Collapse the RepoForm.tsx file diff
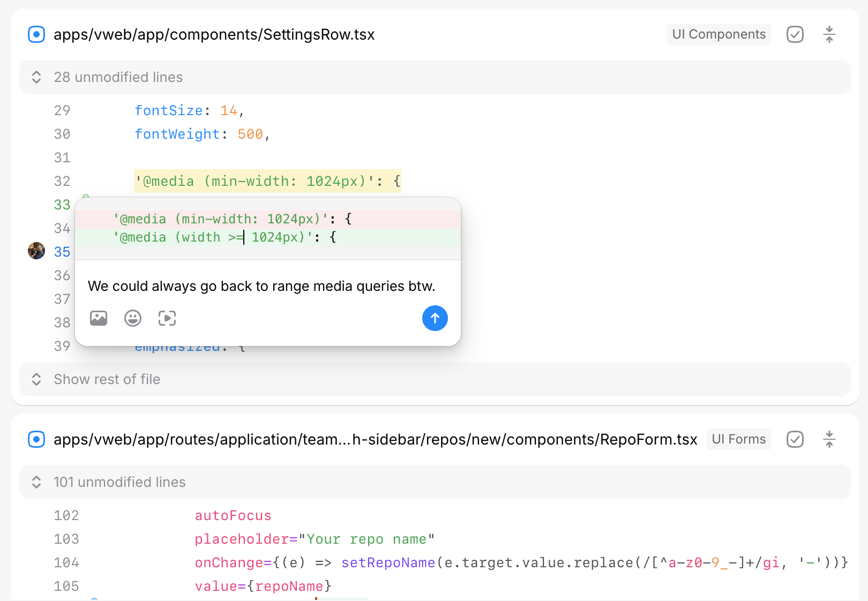The width and height of the screenshot is (868, 601). pyautogui.click(x=829, y=439)
